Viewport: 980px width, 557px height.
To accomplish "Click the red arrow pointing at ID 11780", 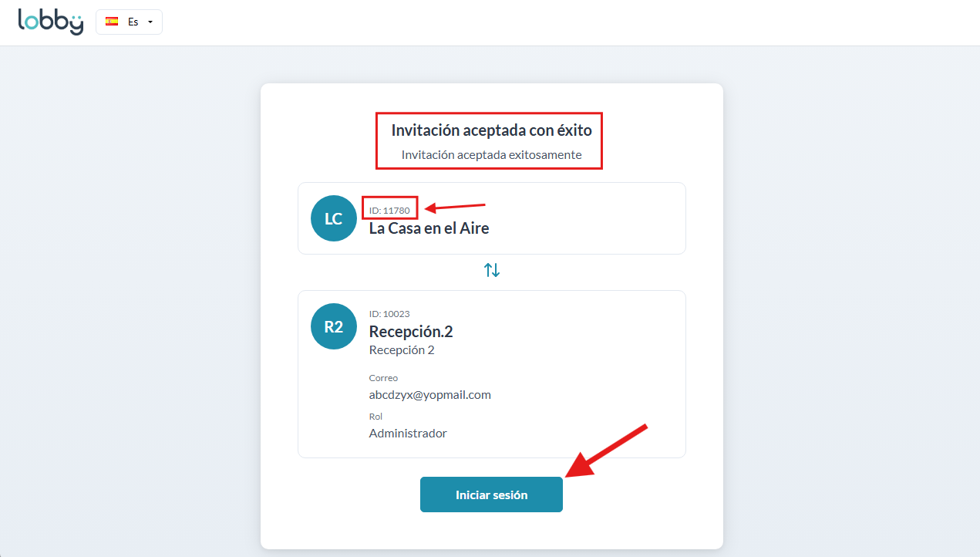I will click(x=456, y=206).
